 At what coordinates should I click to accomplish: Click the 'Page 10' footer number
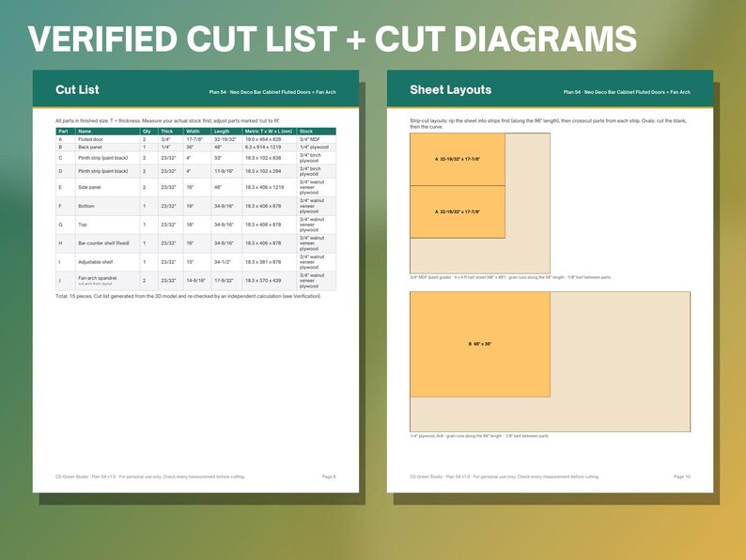pos(682,476)
